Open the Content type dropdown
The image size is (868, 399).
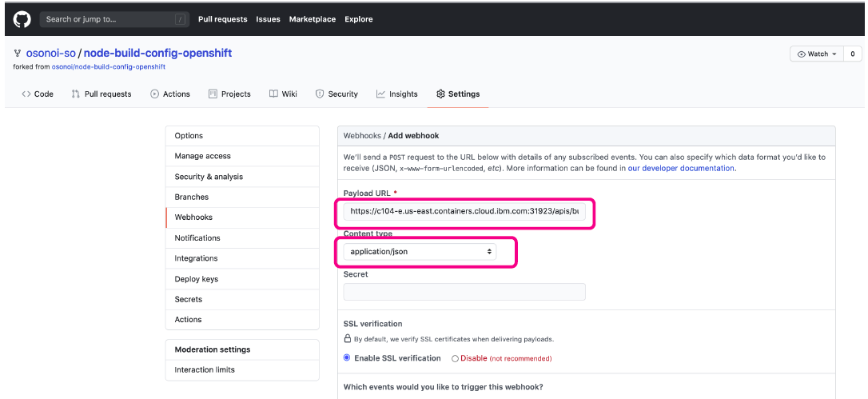point(420,252)
